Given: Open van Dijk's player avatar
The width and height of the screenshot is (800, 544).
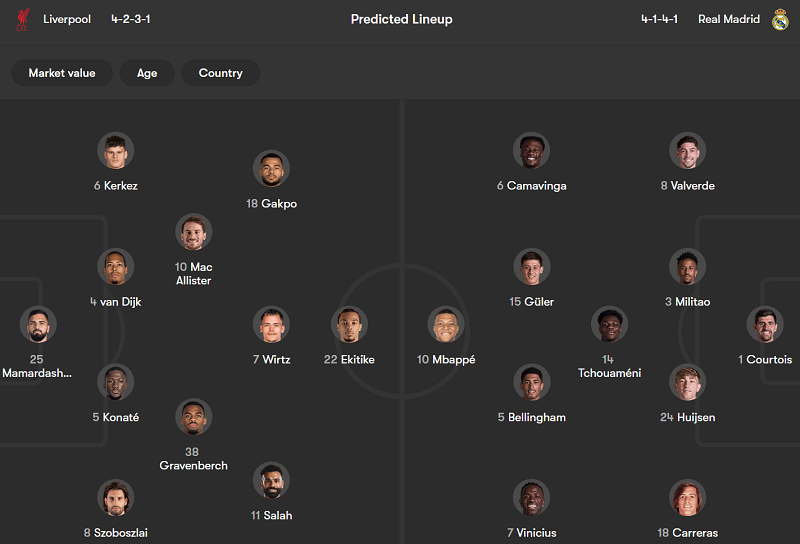Looking at the screenshot, I should coord(116,267).
